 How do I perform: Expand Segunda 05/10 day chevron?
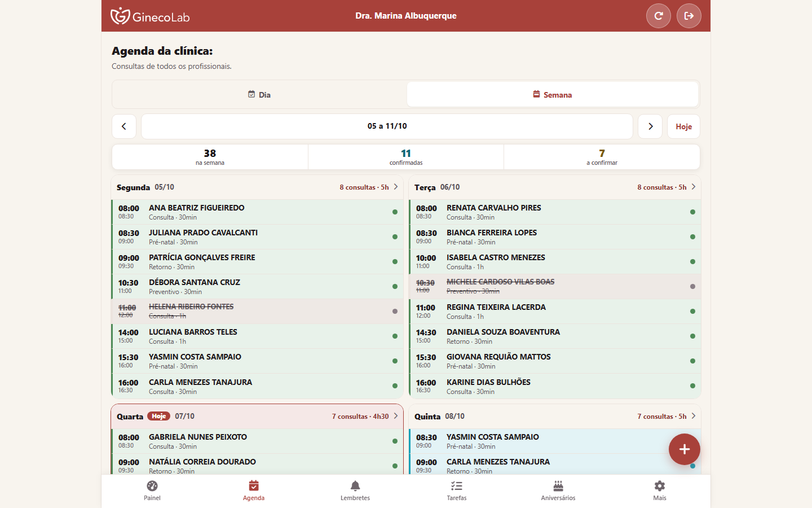point(396,187)
